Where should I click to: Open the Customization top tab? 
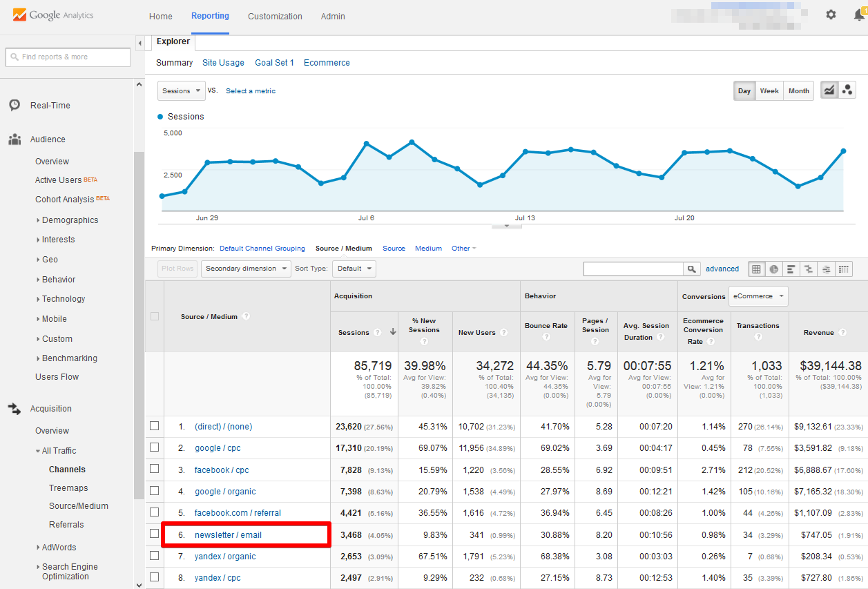[275, 16]
